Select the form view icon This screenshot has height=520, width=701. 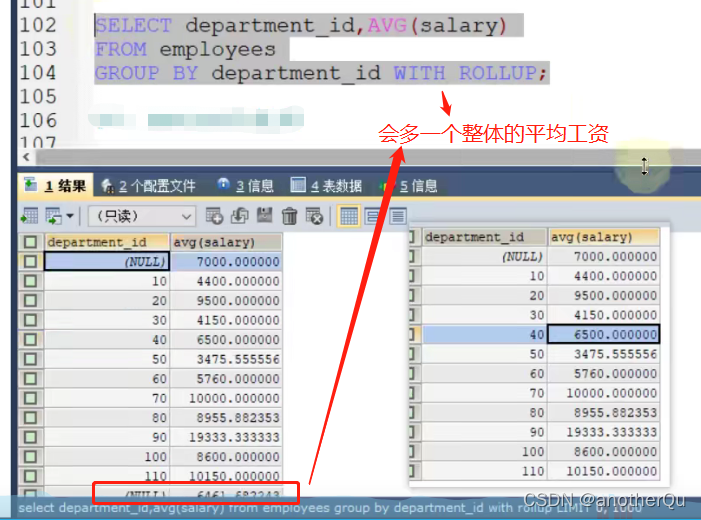(372, 216)
